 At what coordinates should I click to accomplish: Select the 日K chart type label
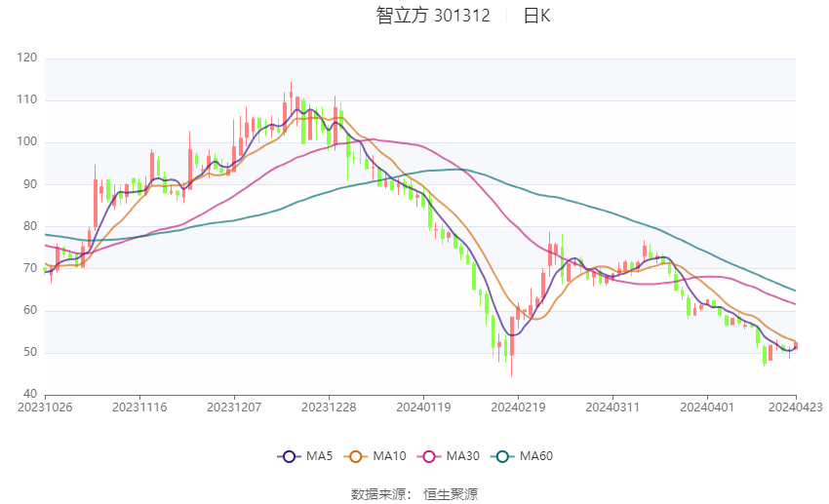coord(536,16)
